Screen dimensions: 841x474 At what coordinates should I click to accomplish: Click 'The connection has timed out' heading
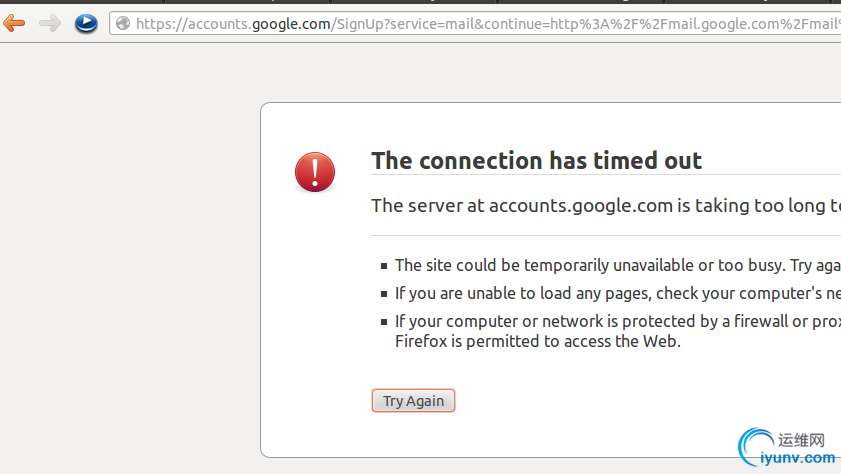pos(536,161)
